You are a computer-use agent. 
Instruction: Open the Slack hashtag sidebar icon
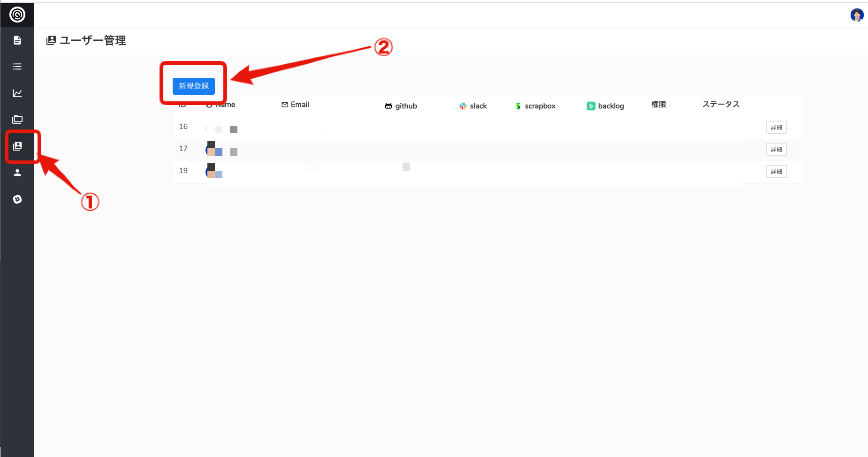tap(17, 199)
